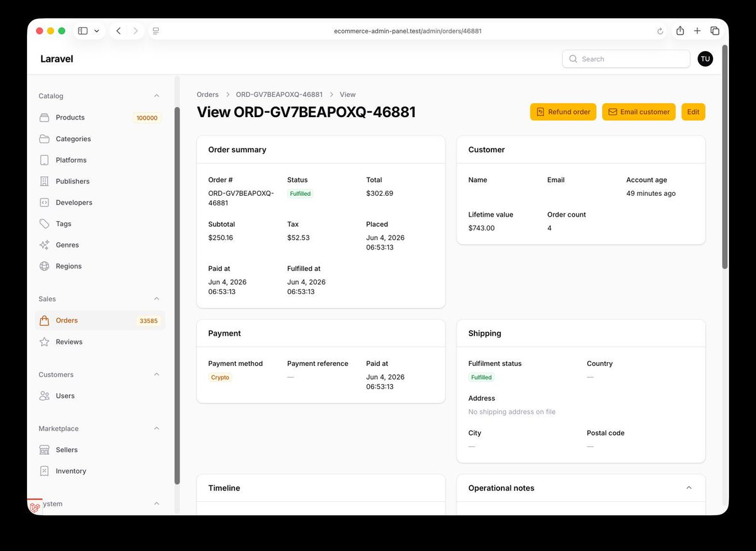Click No shipping address on file text
Screen dimensions: 756x551
point(512,412)
